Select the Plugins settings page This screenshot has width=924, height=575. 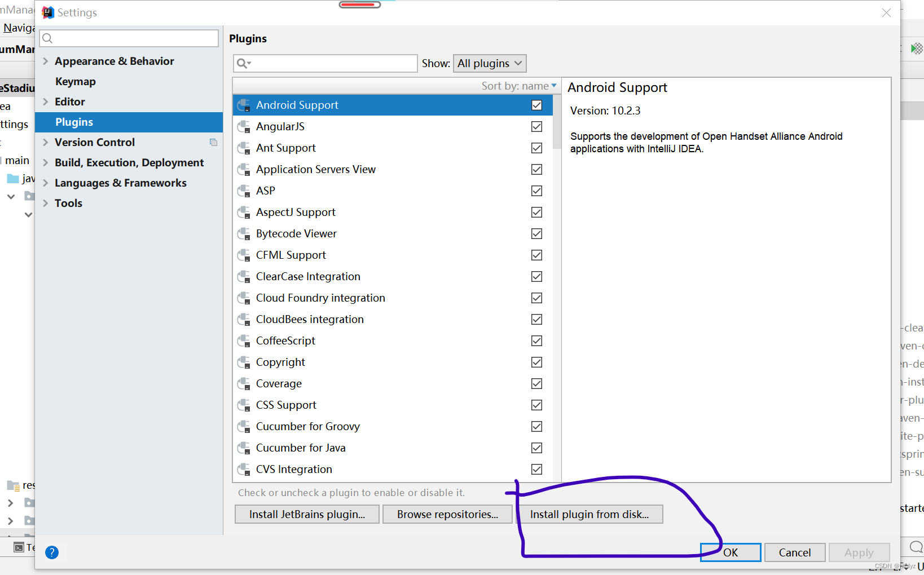coord(129,122)
